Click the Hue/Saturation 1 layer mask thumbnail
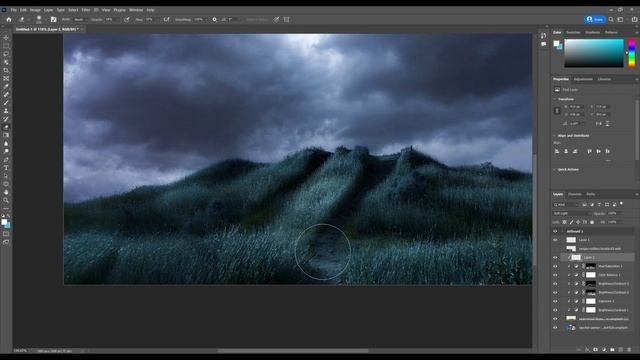The width and height of the screenshot is (640, 360). [x=591, y=266]
